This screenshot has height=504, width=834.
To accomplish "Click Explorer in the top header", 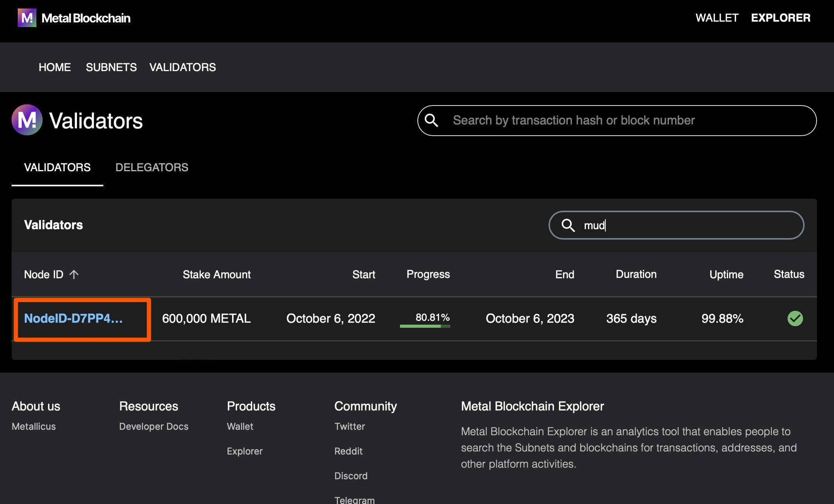I will (780, 18).
